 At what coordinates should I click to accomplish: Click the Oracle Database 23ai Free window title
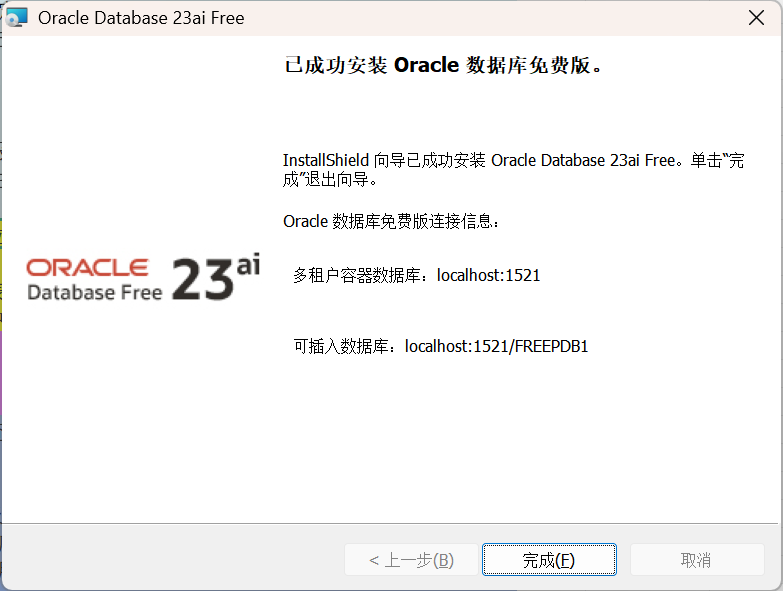pyautogui.click(x=141, y=18)
